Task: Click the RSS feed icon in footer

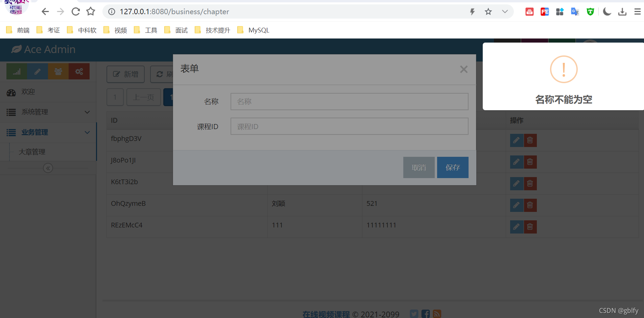Action: 437,314
